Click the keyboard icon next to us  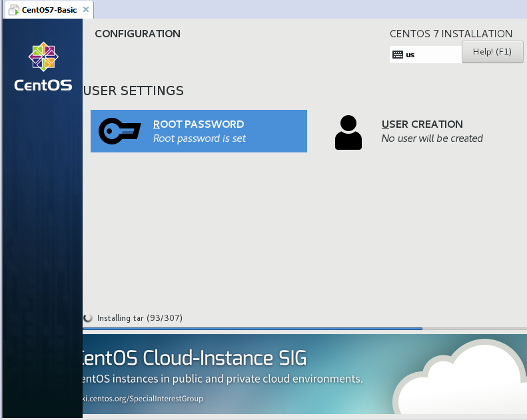point(398,55)
